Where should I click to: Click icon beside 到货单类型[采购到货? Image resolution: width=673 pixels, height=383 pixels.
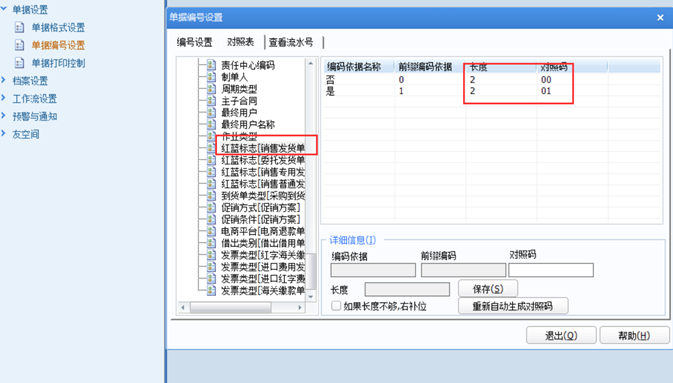coord(211,196)
